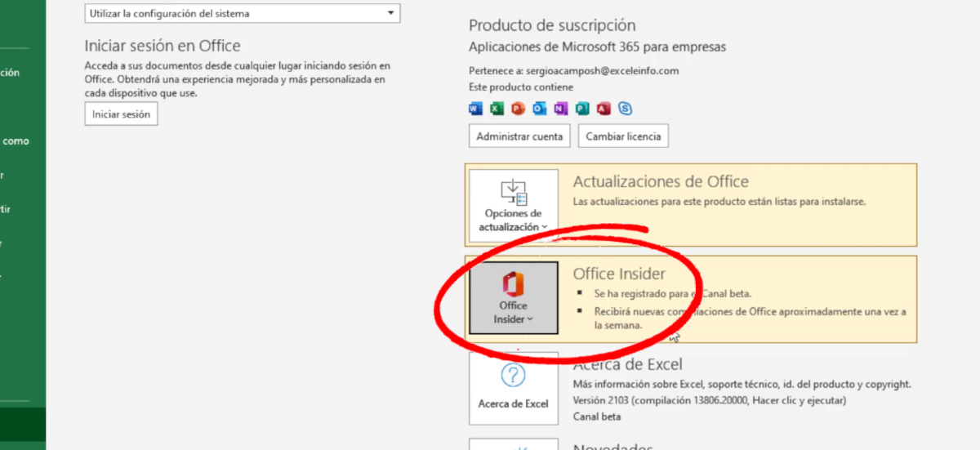The width and height of the screenshot is (980, 450).
Task: Click the Access app icon
Action: coord(604,109)
